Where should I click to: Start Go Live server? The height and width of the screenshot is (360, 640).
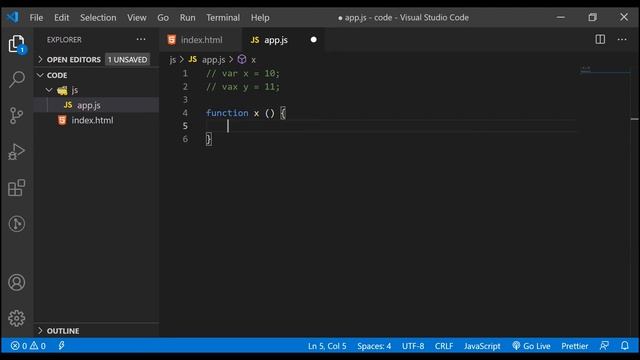531,346
